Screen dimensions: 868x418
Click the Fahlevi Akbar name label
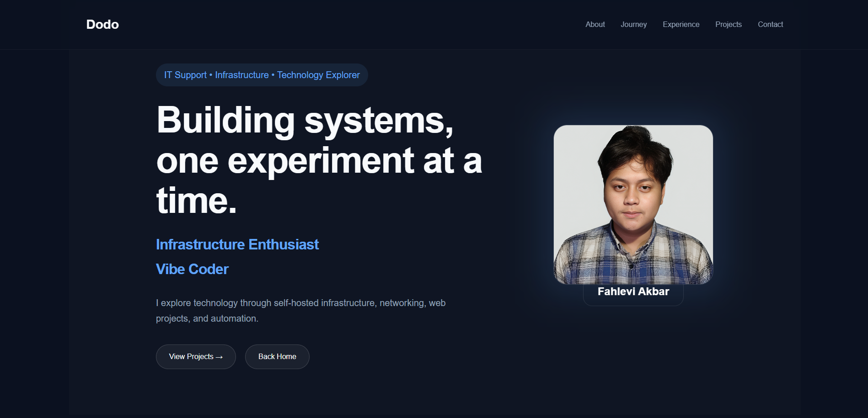[x=633, y=292]
